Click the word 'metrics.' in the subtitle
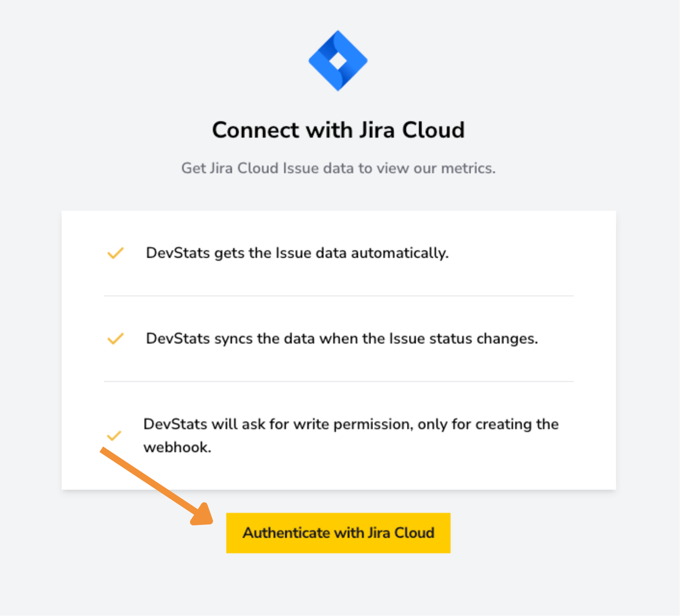The height and width of the screenshot is (616, 680). (468, 168)
